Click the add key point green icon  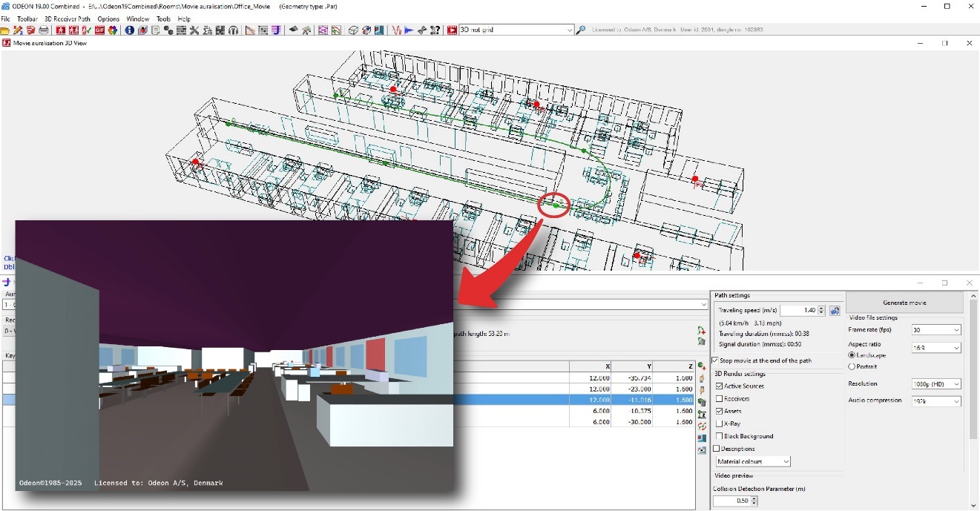coord(701,366)
